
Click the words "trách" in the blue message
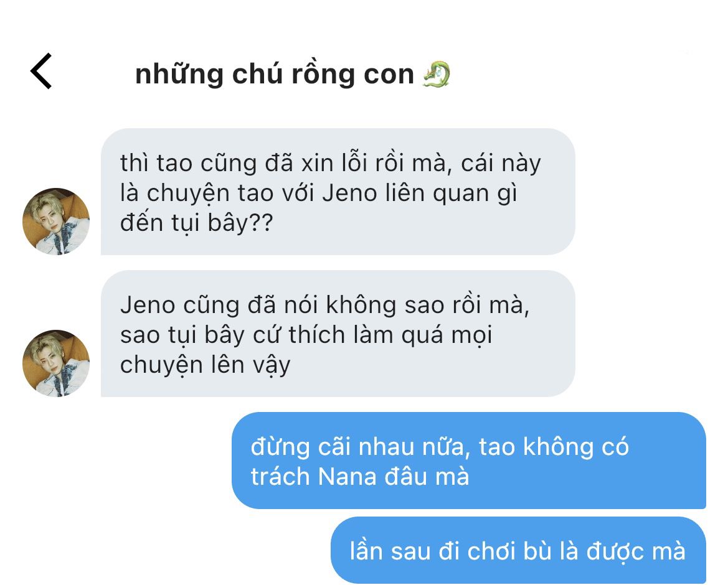click(x=280, y=477)
